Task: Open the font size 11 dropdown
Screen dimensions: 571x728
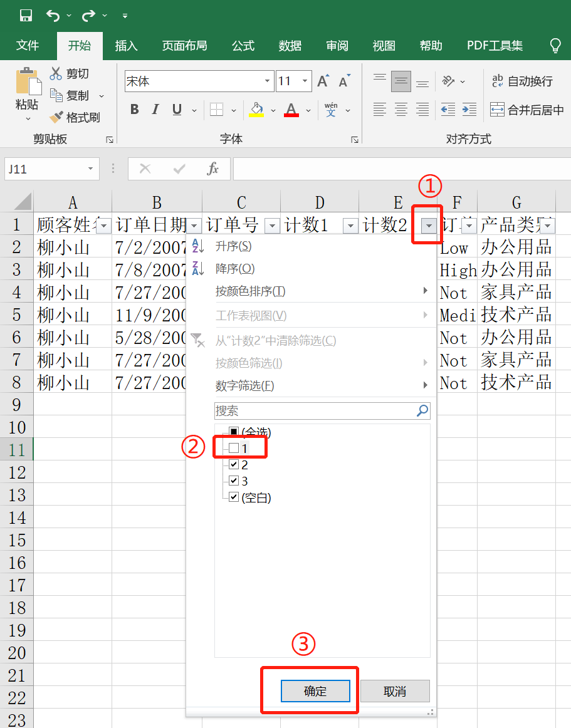Action: pyautogui.click(x=305, y=81)
